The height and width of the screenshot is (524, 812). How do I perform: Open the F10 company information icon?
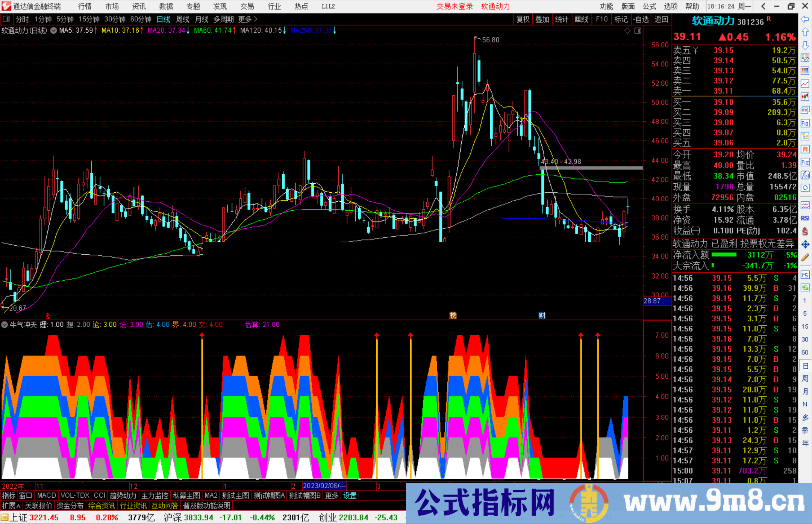[x=805, y=122]
